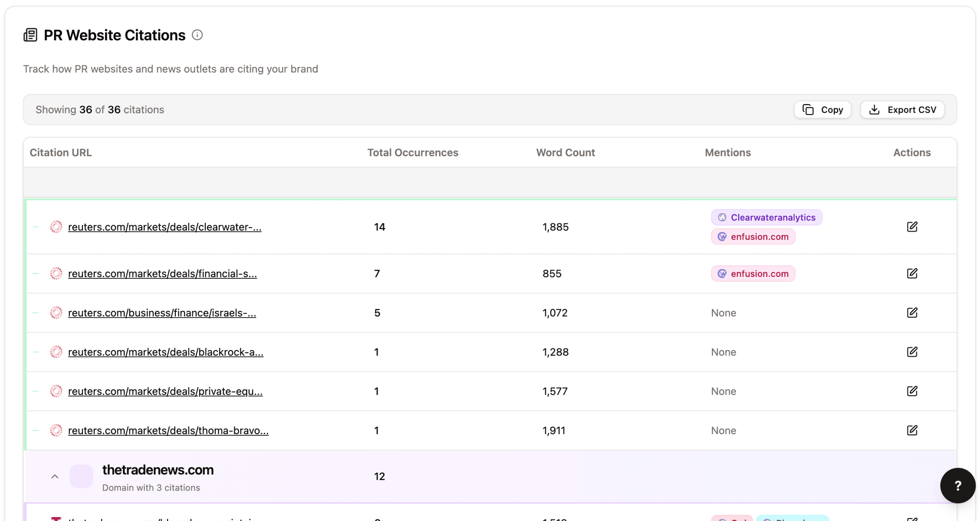
Task: Click the edit icon for thoma-bravo Reuters row
Action: [x=912, y=430]
